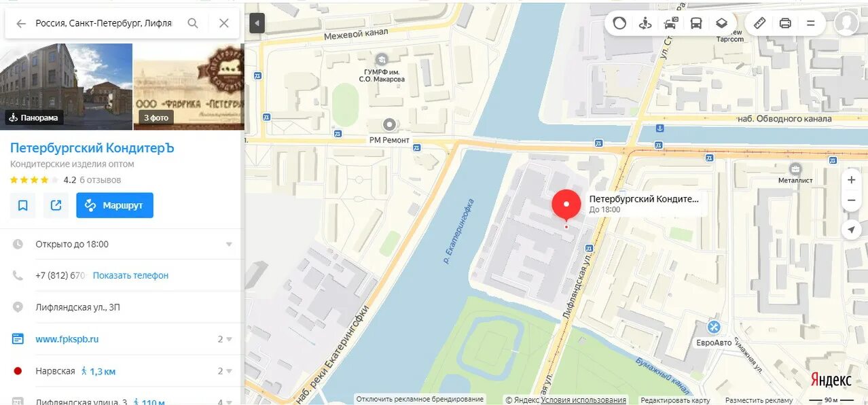Save place with bookmark icon
Screen dimensions: 868x405
[x=22, y=205]
